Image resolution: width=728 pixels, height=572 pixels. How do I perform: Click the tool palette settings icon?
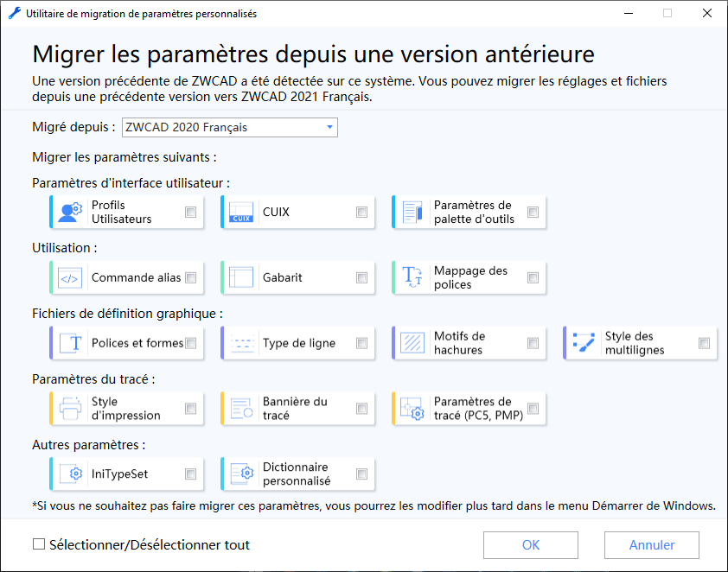[412, 213]
